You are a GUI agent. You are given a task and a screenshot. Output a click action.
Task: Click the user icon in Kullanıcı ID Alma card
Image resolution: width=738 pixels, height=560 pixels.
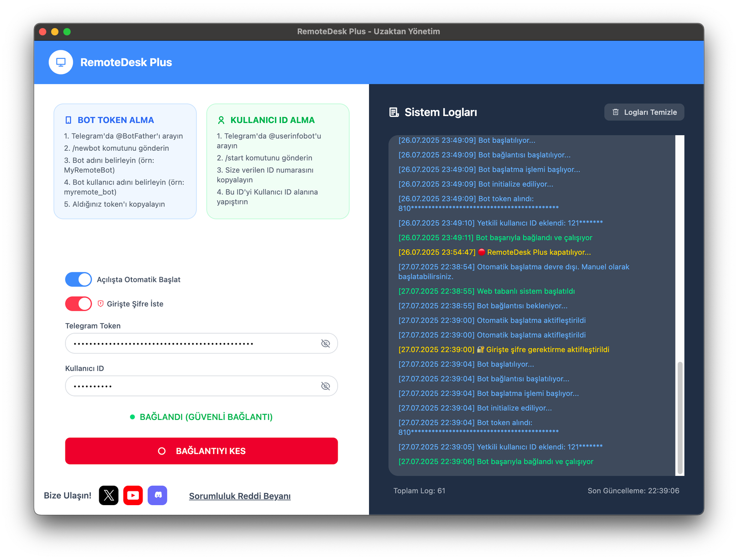point(221,120)
